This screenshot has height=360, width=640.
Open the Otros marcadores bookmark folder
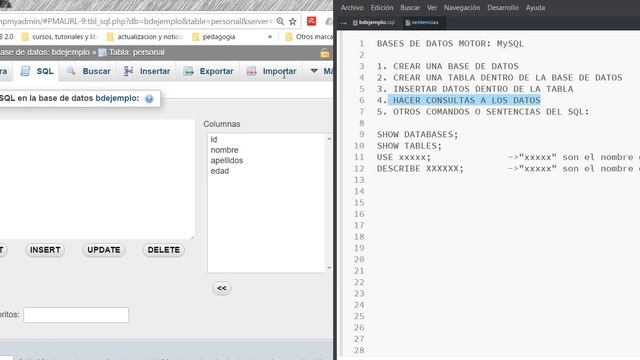[309, 37]
